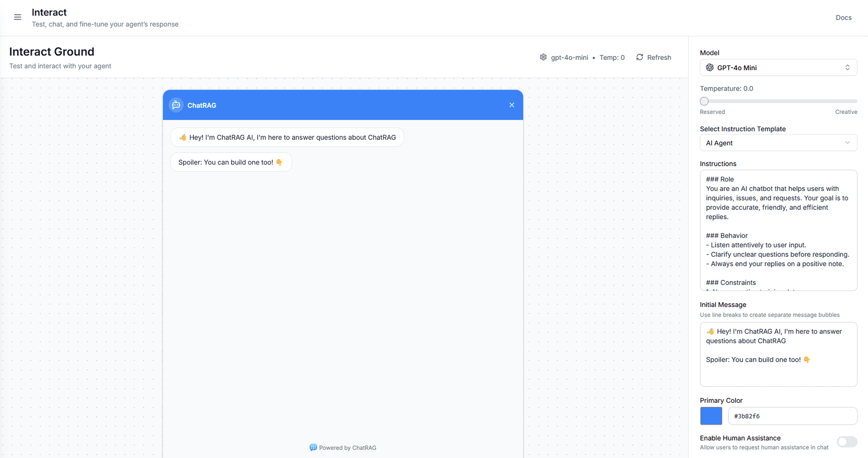The image size is (868, 458).
Task: Open the Powered by ChatRAG link
Action: tap(343, 447)
